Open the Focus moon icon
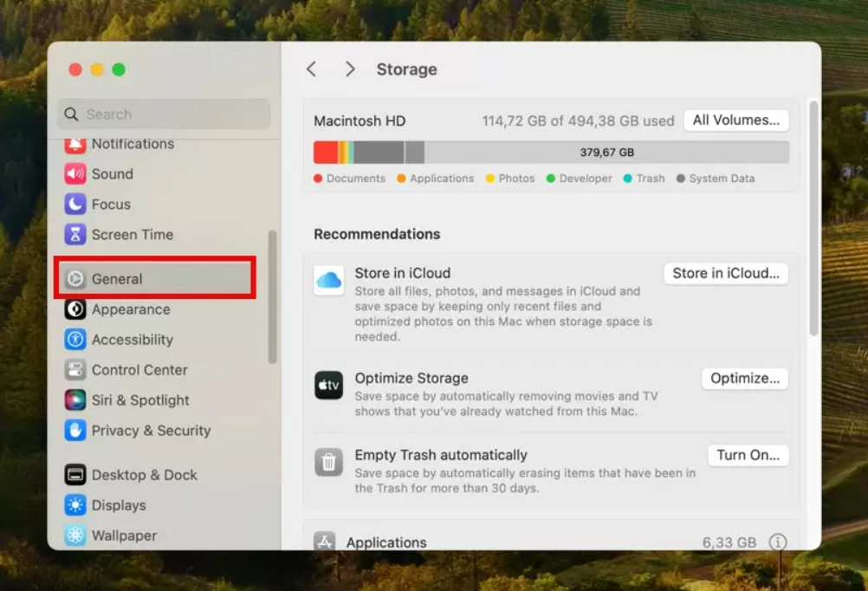 click(75, 205)
